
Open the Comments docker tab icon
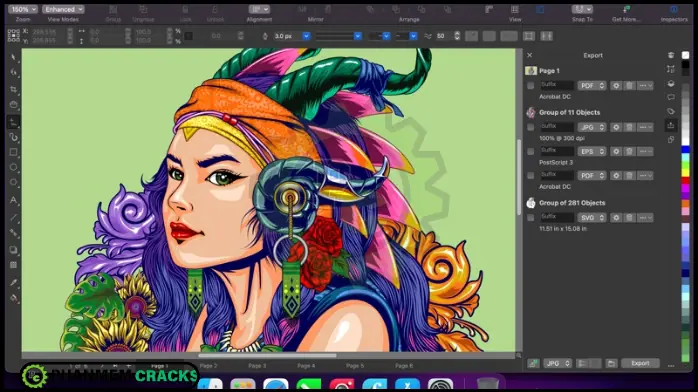pyautogui.click(x=671, y=97)
